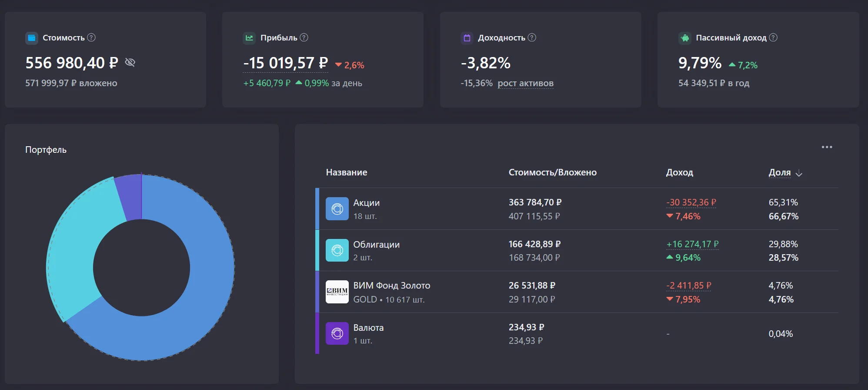The image size is (868, 390).
Task: Open the help tooltip next to Пассивный доход
Action: 773,37
